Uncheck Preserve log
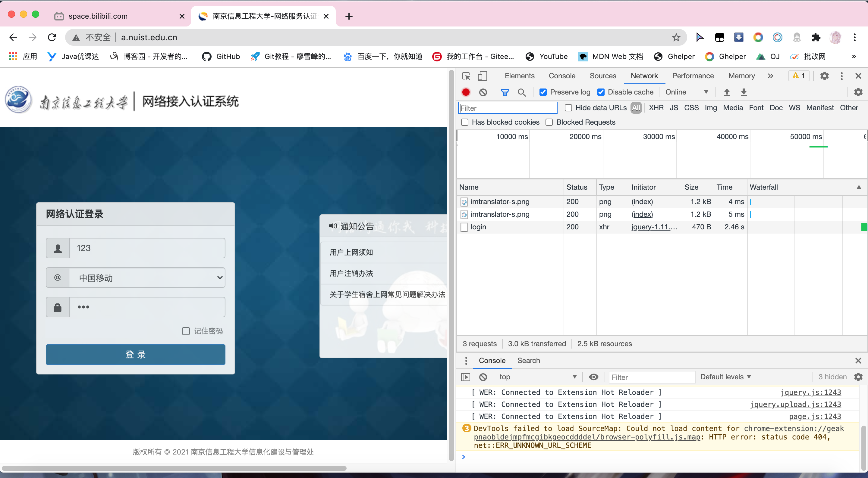868x478 pixels. tap(543, 92)
